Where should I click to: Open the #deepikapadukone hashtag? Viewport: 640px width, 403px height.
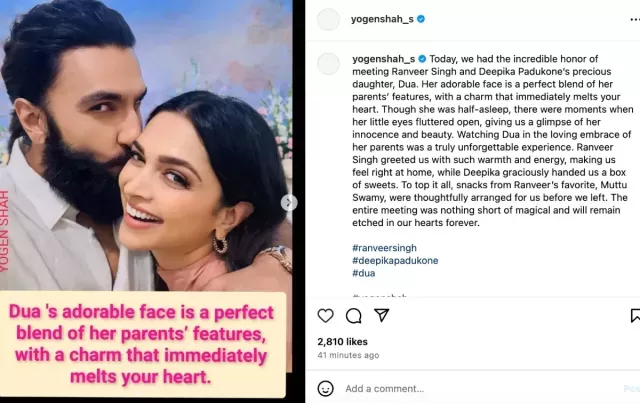click(395, 260)
